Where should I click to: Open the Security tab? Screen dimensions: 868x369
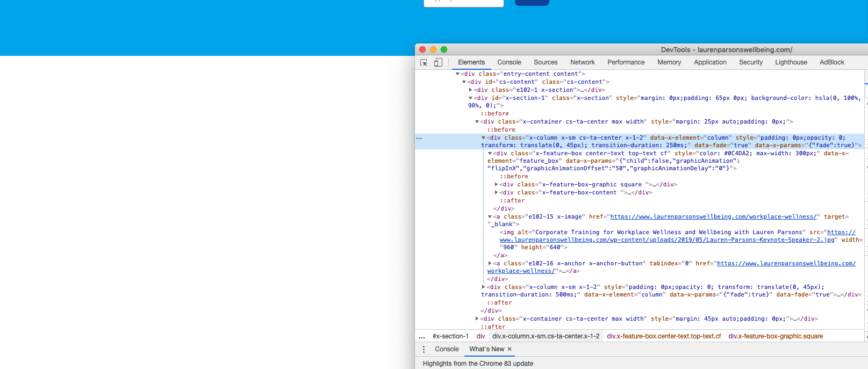(751, 62)
